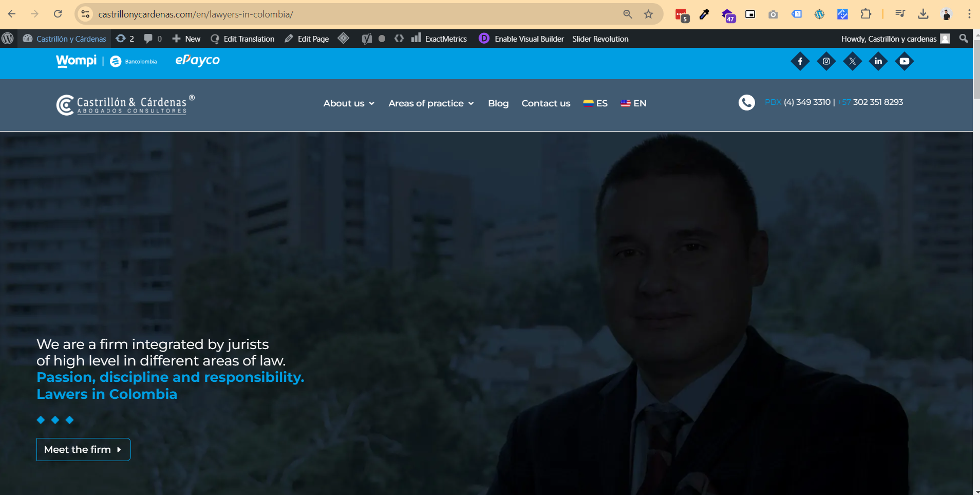Open the Blog page

[498, 103]
